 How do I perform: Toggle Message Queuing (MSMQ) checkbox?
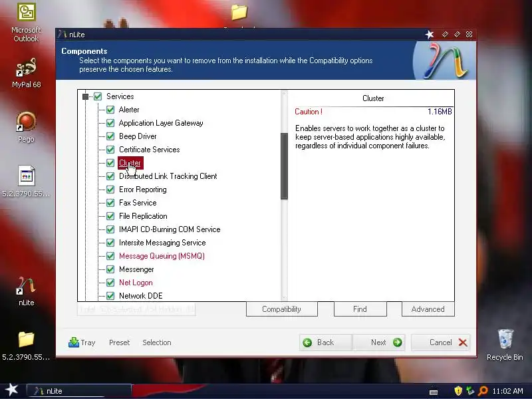(x=110, y=256)
